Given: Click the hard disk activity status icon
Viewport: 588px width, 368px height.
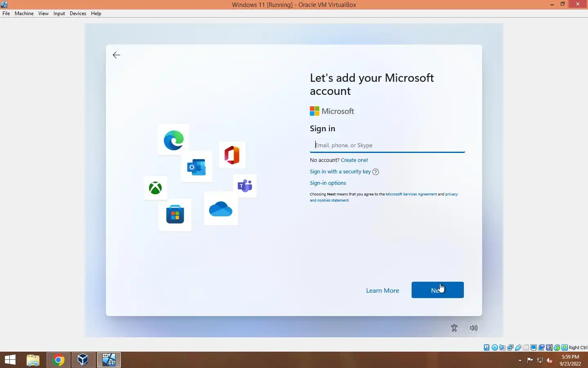Looking at the screenshot, I should [486, 348].
